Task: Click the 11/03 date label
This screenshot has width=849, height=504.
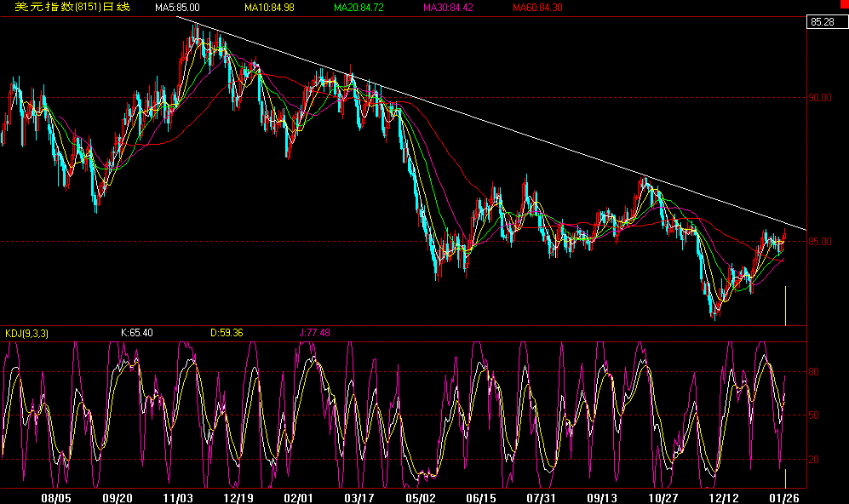Action: [178, 498]
